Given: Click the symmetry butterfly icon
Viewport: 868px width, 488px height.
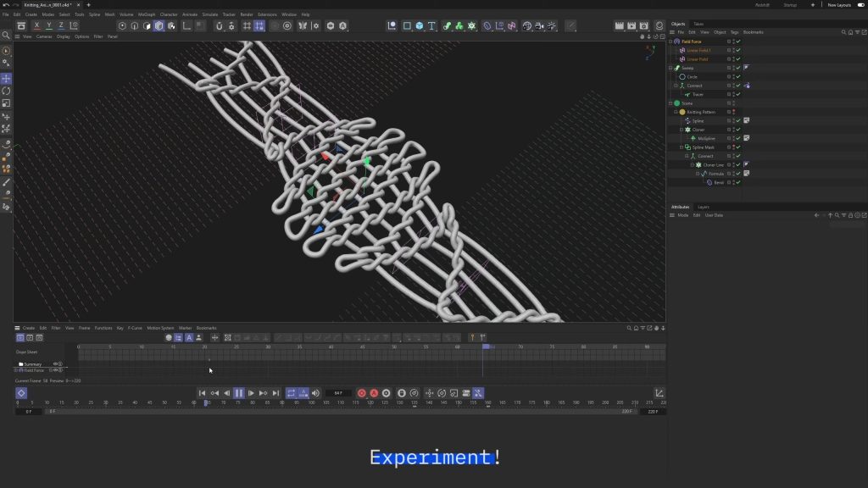Looking at the screenshot, I should (x=303, y=25).
